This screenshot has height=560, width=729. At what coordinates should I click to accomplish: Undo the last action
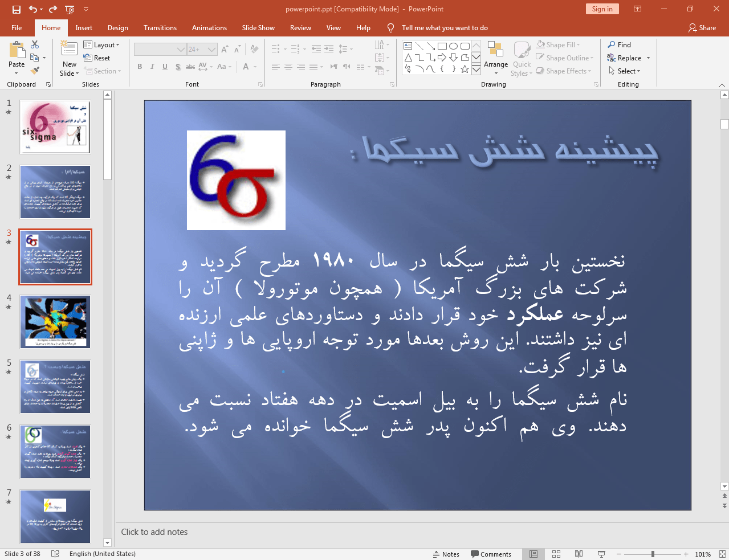pyautogui.click(x=33, y=9)
